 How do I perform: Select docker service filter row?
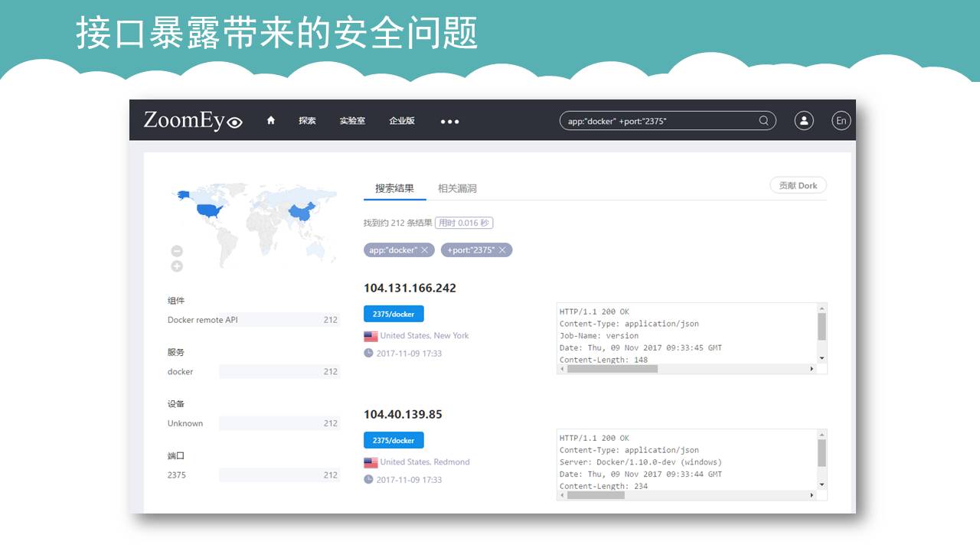click(253, 372)
